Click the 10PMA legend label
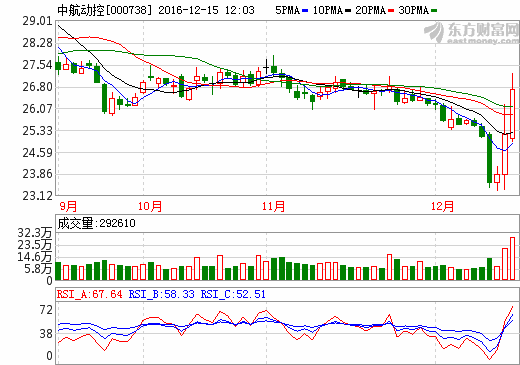The image size is (520, 365). pos(328,10)
